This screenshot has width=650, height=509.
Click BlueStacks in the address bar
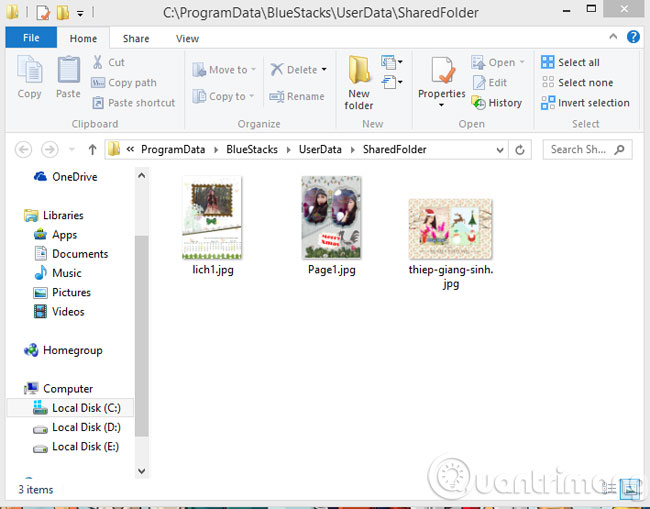252,149
